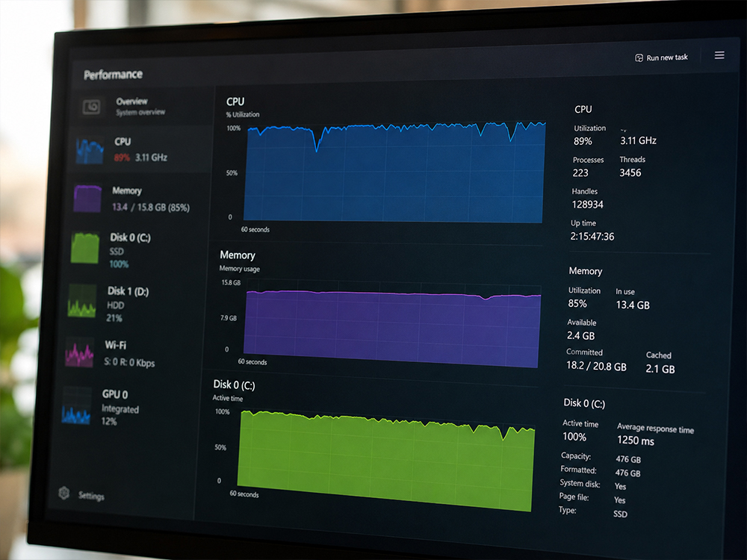This screenshot has width=747, height=560.
Task: Open the Overview System overview item
Action: [x=141, y=107]
